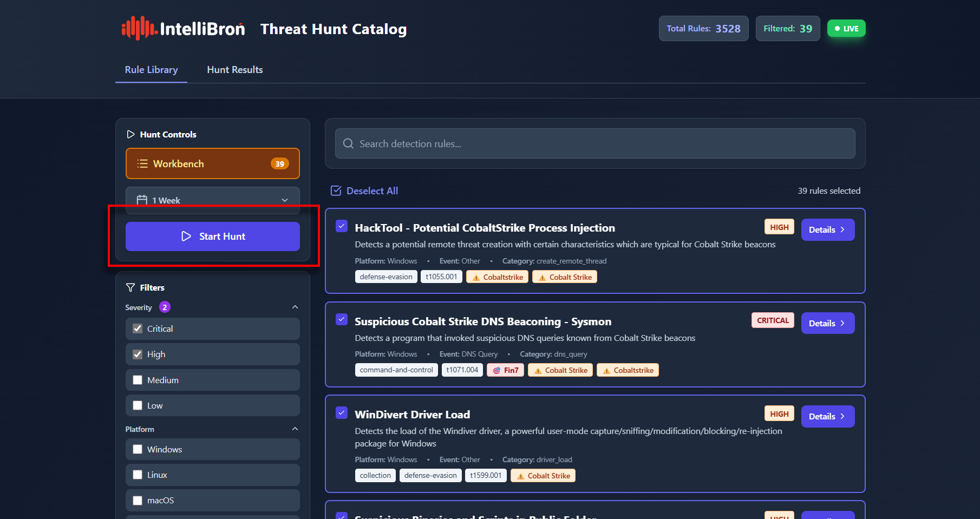The height and width of the screenshot is (519, 980).
Task: Collapse the Severity filter section
Action: tap(295, 307)
